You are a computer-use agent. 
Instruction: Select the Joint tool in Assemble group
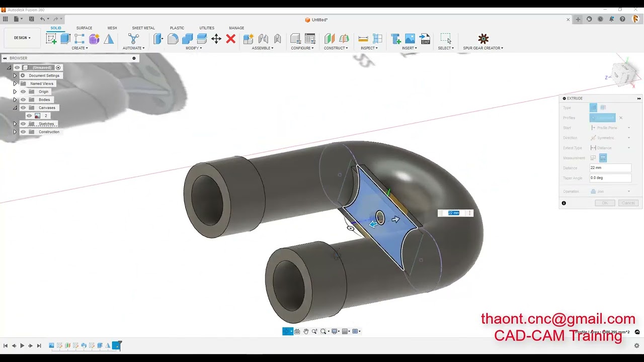point(263,39)
